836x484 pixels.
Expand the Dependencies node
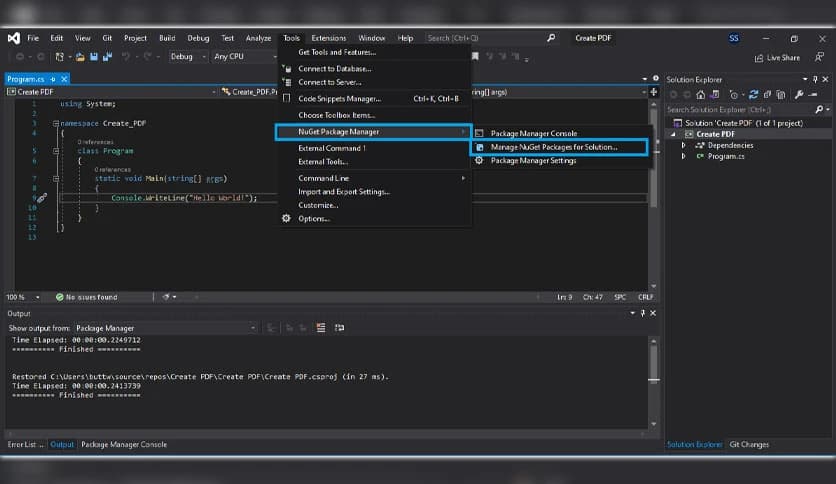pyautogui.click(x=684, y=146)
